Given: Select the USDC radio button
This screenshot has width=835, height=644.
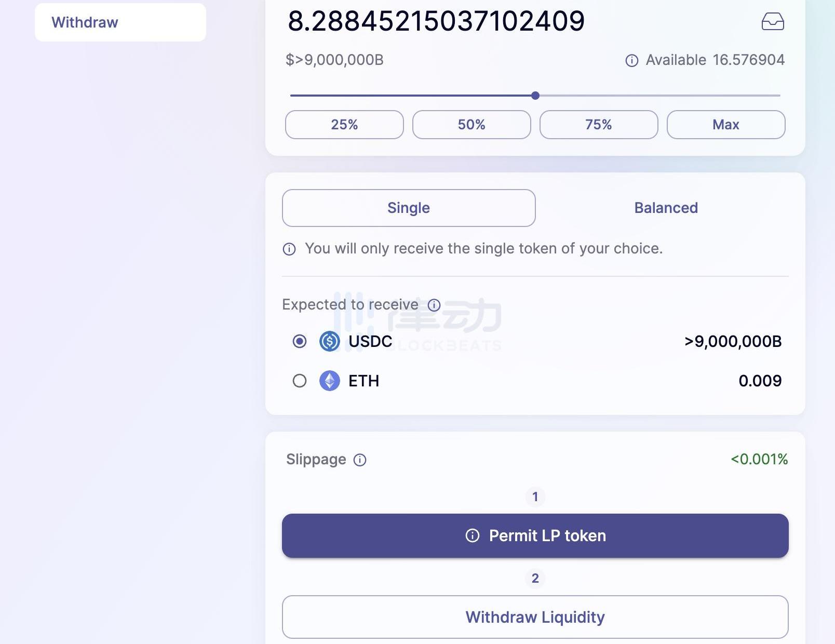Looking at the screenshot, I should pyautogui.click(x=300, y=342).
